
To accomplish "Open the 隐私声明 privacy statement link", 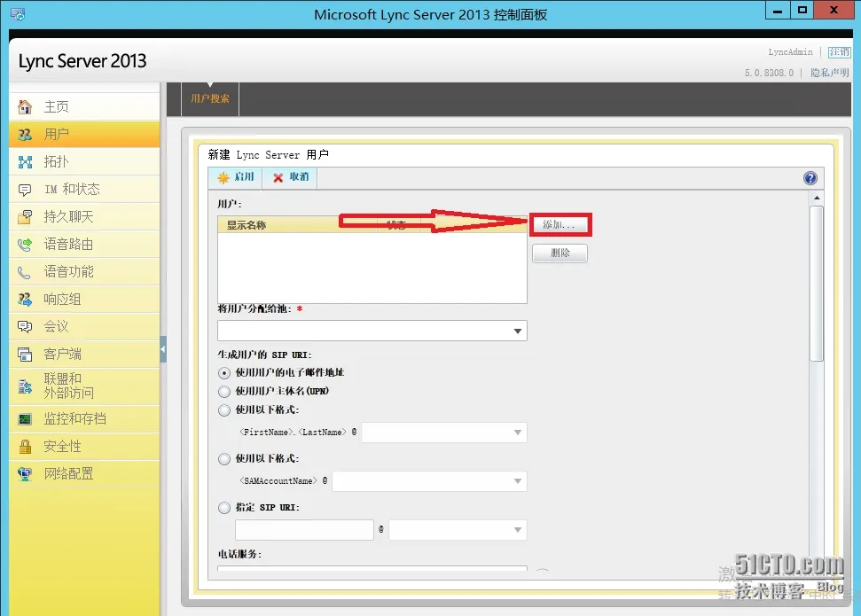I will [x=830, y=73].
